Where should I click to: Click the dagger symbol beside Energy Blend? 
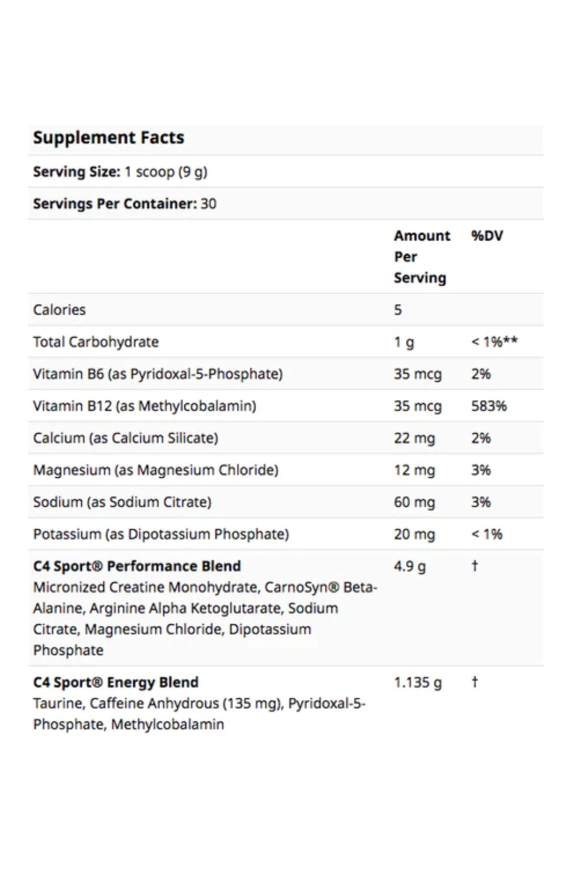tap(474, 682)
